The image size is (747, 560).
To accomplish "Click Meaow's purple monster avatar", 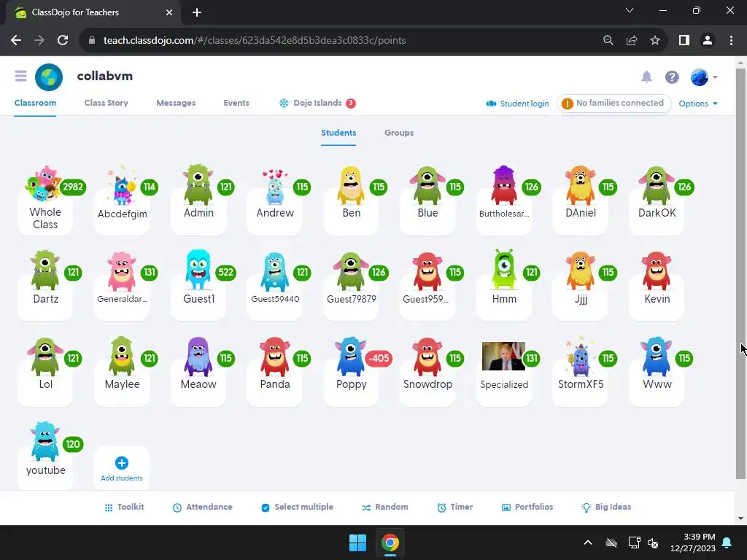I will pyautogui.click(x=198, y=357).
